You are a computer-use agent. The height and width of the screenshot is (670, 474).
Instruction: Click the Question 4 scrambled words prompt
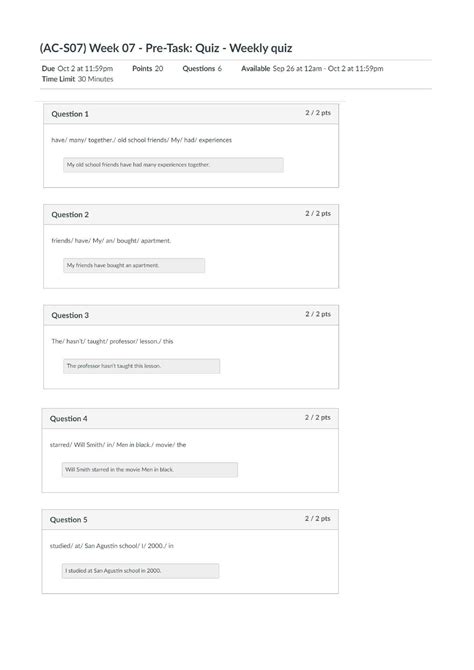[118, 445]
